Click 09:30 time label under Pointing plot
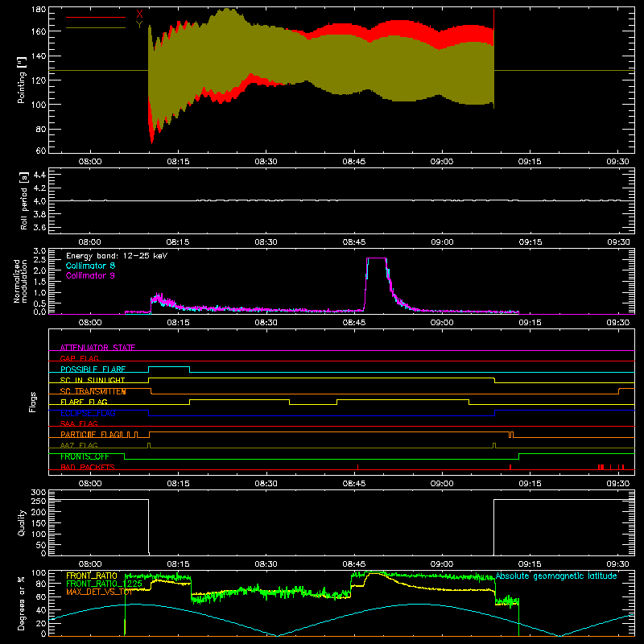 tap(617, 162)
